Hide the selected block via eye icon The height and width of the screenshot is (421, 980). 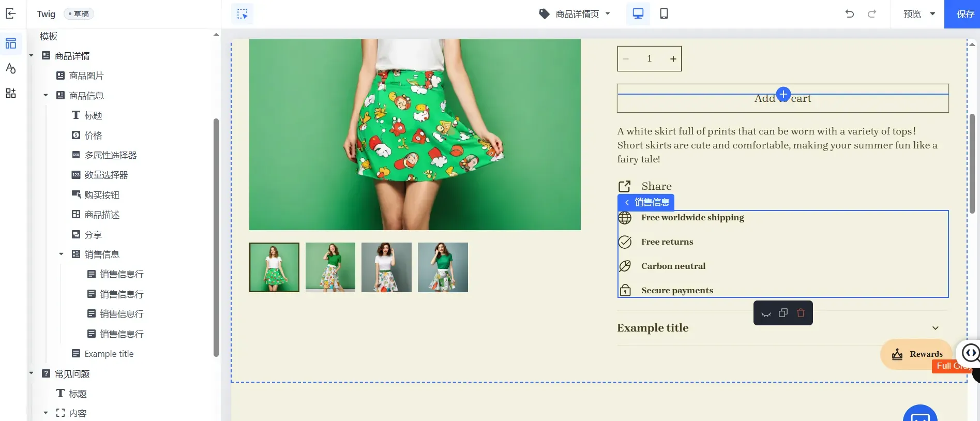click(766, 313)
